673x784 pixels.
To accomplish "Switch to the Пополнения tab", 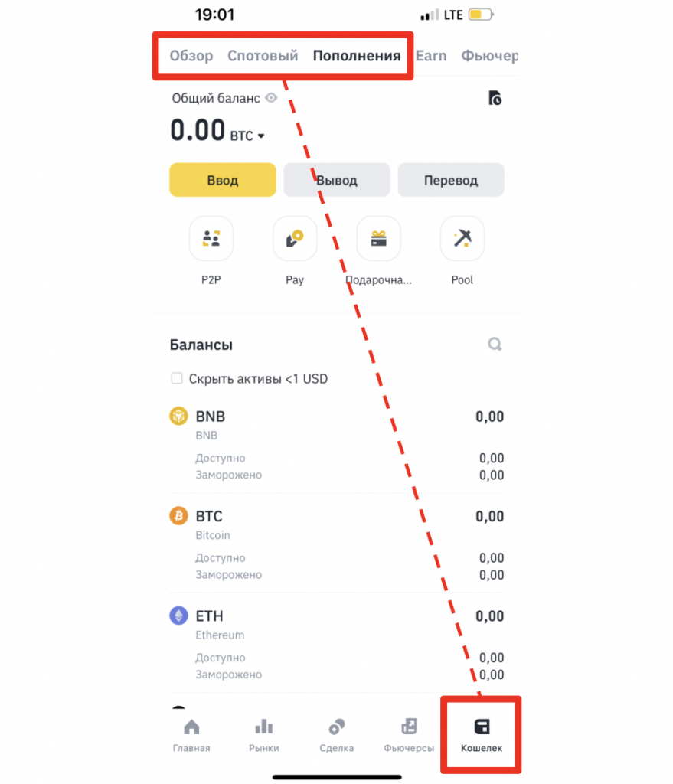I will pyautogui.click(x=357, y=55).
